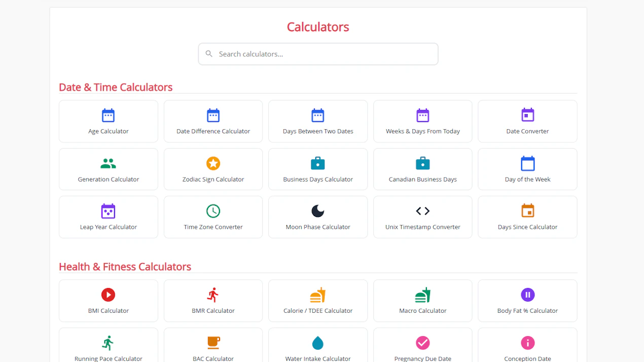Screen dimensions: 644x362
Task: Click the Running Pace Calculator runner icon
Action: (108, 343)
